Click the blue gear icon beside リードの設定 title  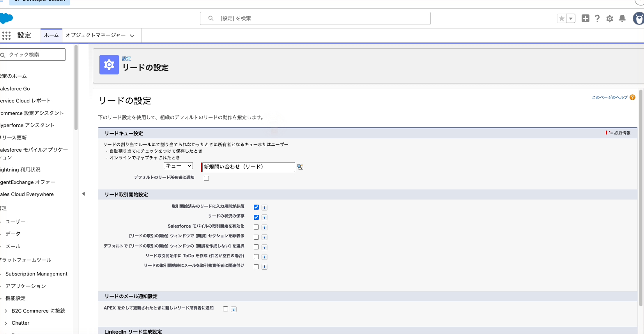[x=109, y=65]
